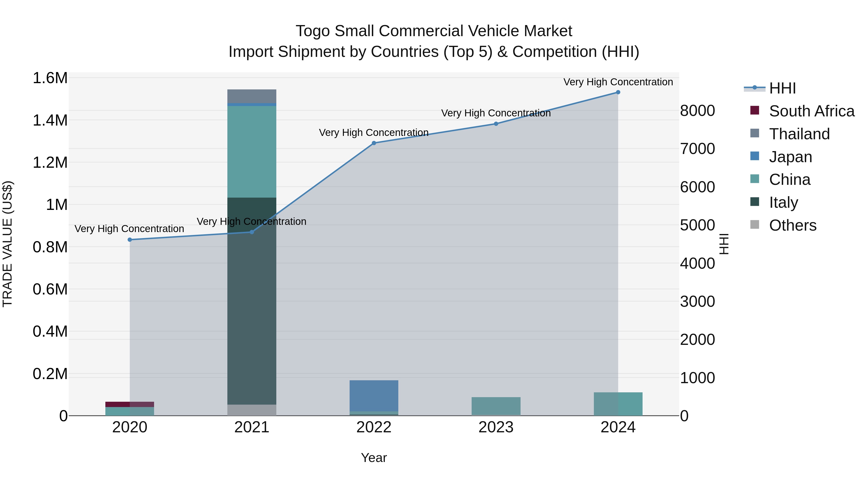The image size is (868, 488).
Task: Toggle the Others legend entry
Action: coord(783,225)
